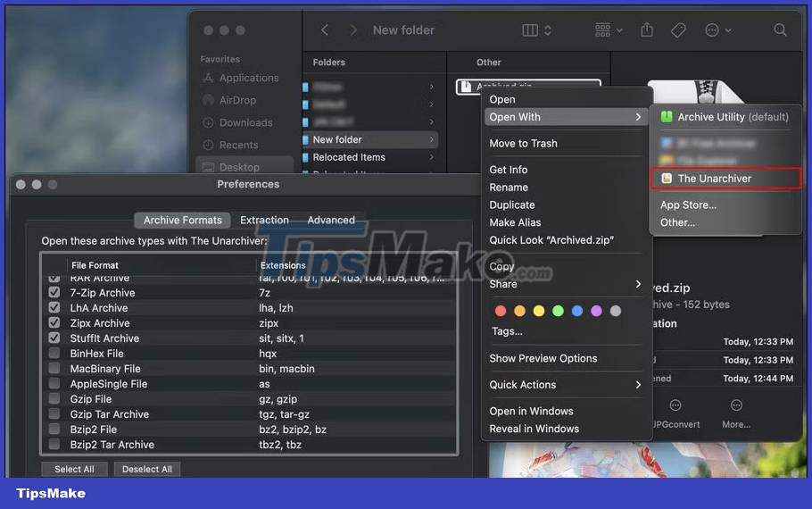This screenshot has width=812, height=509.
Task: Check the Gzip Tar Archive checkbox
Action: pyautogui.click(x=54, y=413)
